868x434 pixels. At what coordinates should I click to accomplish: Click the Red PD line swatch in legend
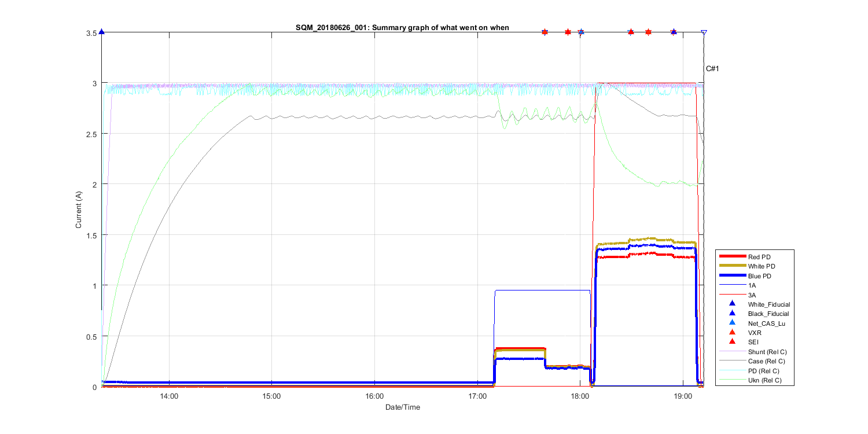(x=732, y=256)
